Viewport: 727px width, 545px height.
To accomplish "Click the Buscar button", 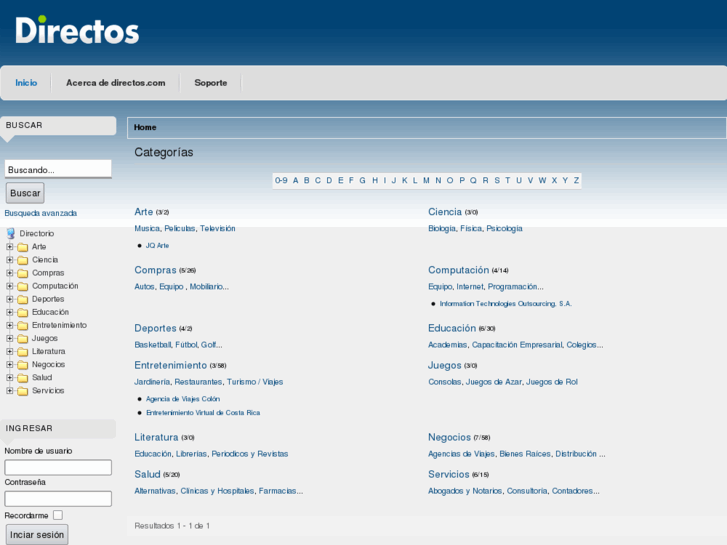I will (25, 193).
